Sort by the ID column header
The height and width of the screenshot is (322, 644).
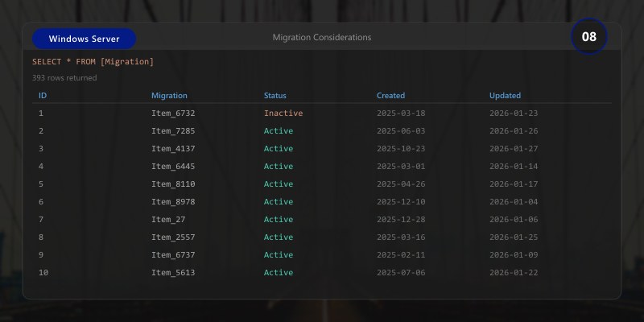(43, 95)
